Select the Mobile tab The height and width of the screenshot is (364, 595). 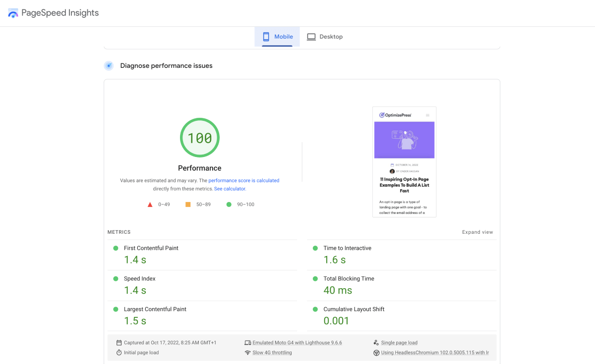click(x=277, y=37)
